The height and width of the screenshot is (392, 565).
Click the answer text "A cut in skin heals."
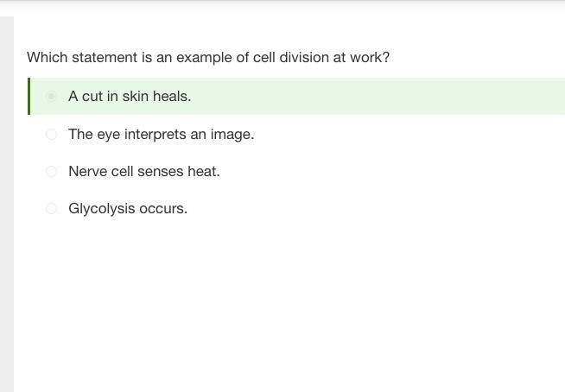(x=130, y=96)
